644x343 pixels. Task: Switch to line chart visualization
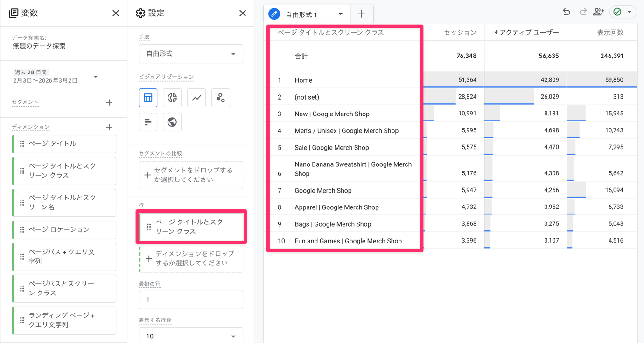pos(196,98)
